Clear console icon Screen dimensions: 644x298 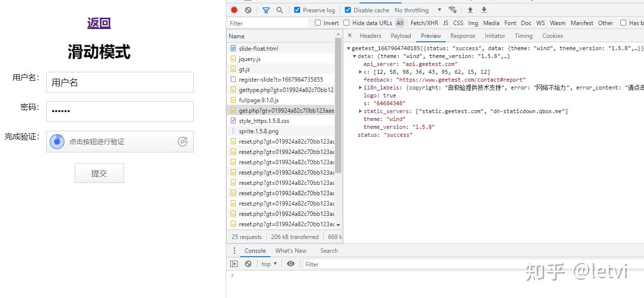point(248,264)
